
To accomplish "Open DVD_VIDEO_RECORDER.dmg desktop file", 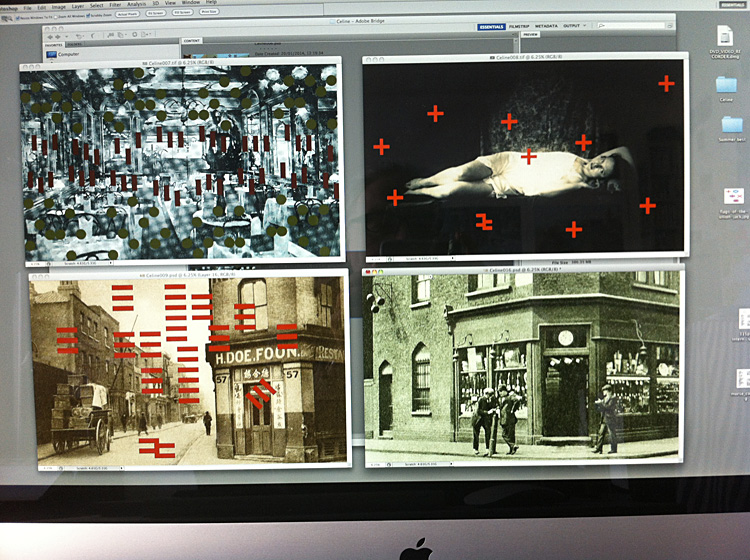I will pos(725,42).
